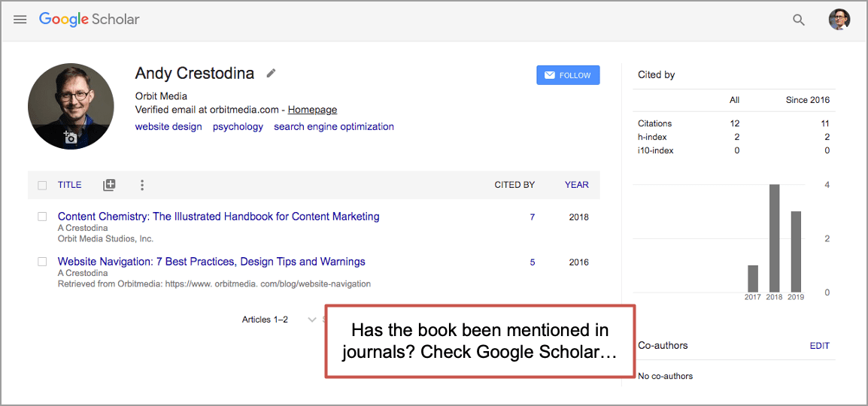Click the search engine optimization tag
The image size is (868, 406).
[334, 126]
